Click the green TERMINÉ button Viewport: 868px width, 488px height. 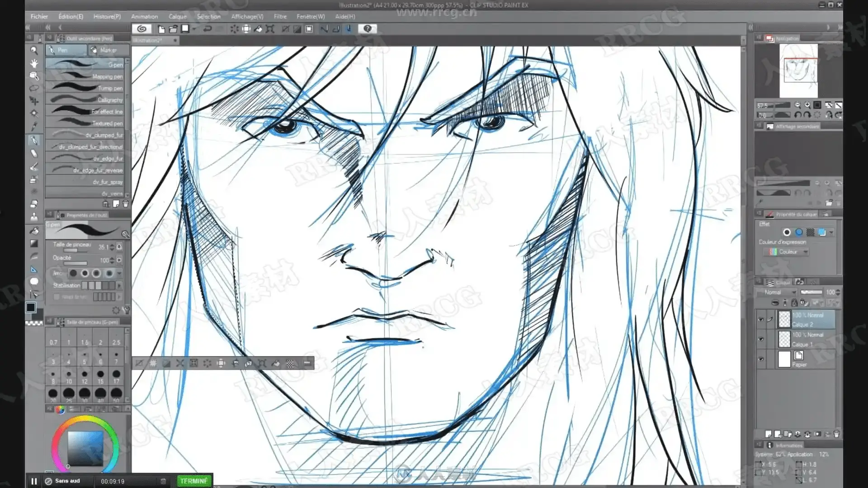tap(193, 481)
